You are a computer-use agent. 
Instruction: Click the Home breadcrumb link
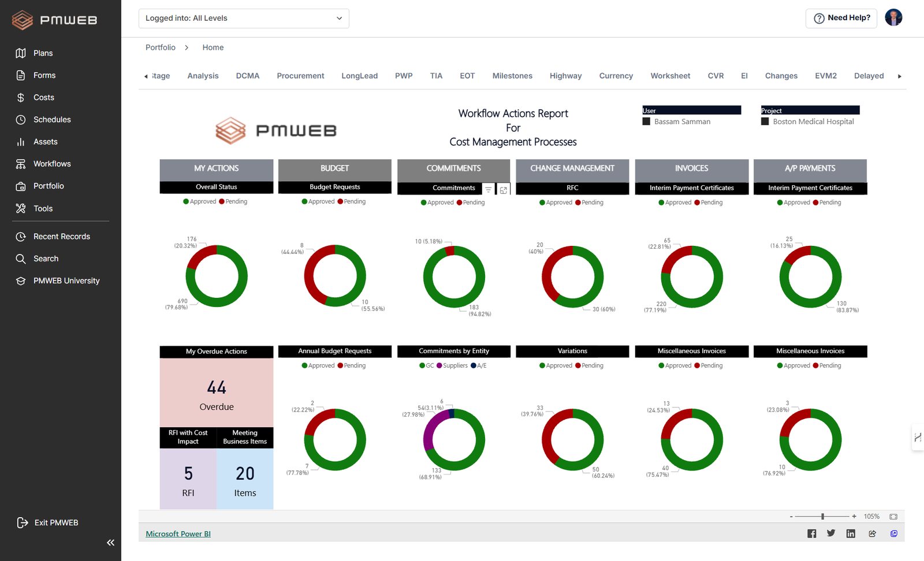[x=213, y=47]
